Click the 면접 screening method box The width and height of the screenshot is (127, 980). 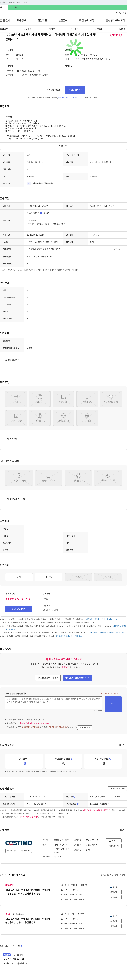click(49, 577)
